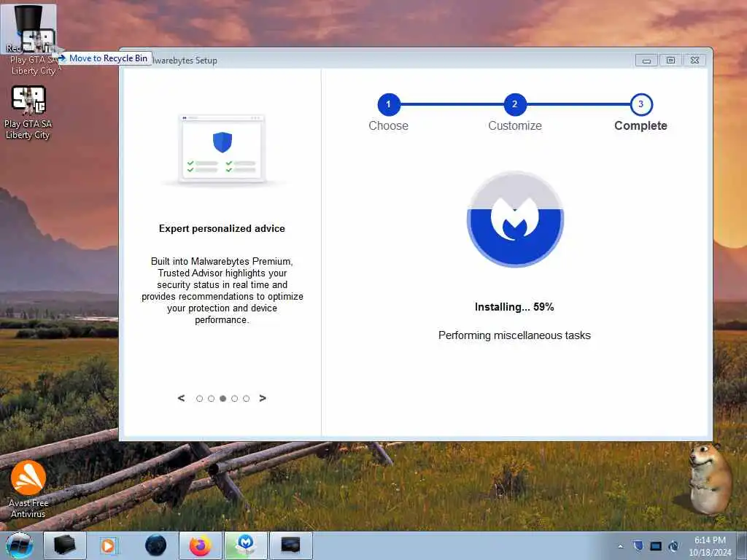
Task: Open Firefox from the taskbar
Action: coord(200,545)
